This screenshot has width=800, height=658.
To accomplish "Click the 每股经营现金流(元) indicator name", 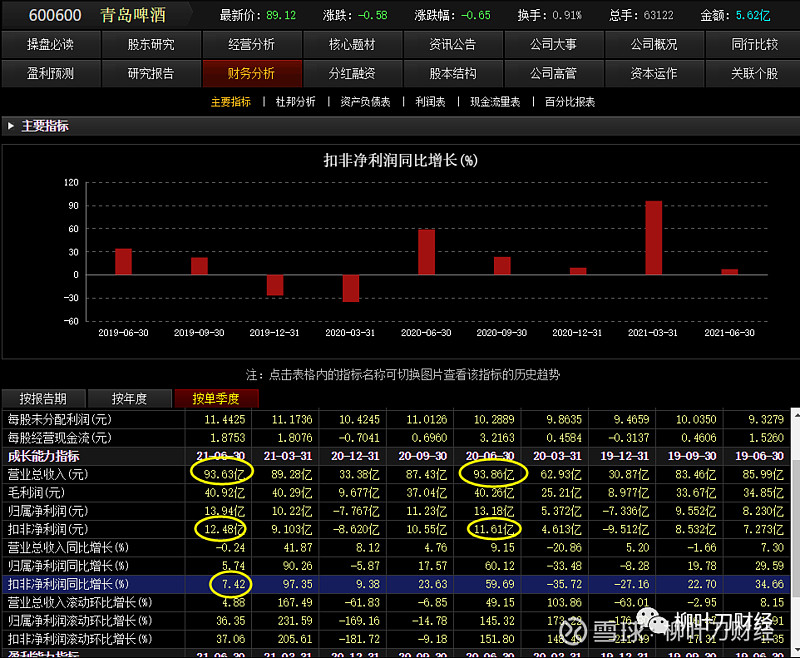I will 59,438.
